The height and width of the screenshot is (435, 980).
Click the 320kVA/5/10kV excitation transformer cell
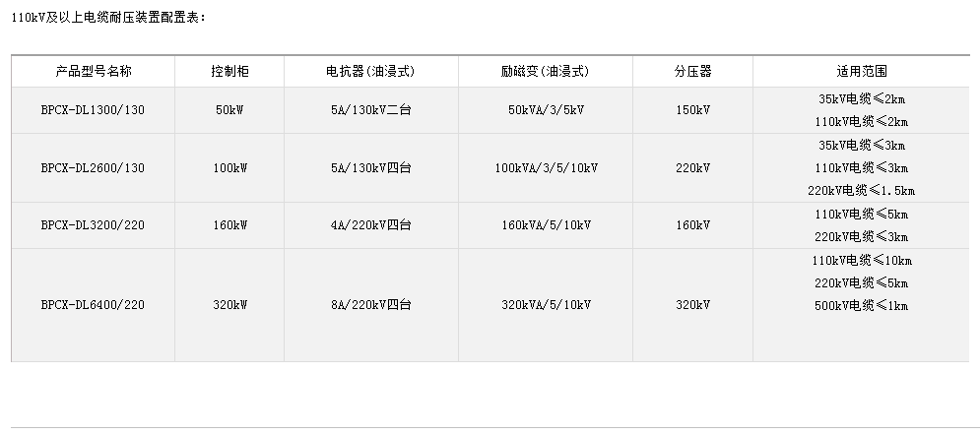pos(546,305)
